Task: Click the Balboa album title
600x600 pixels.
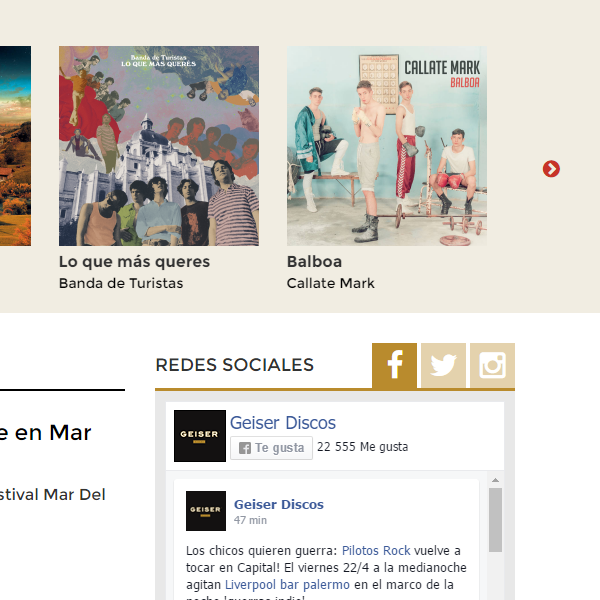Action: [x=314, y=262]
